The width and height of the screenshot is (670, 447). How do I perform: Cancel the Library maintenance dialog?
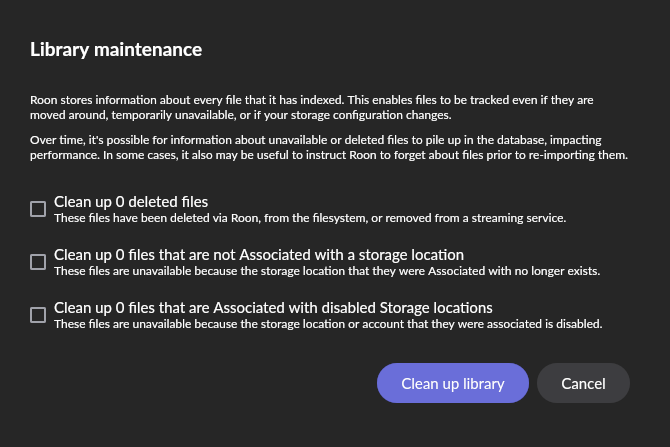583,383
